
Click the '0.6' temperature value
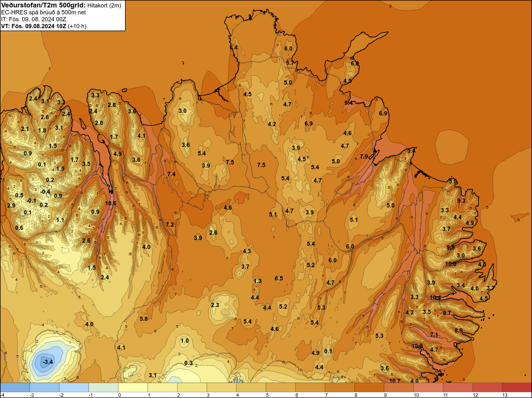(x=19, y=228)
